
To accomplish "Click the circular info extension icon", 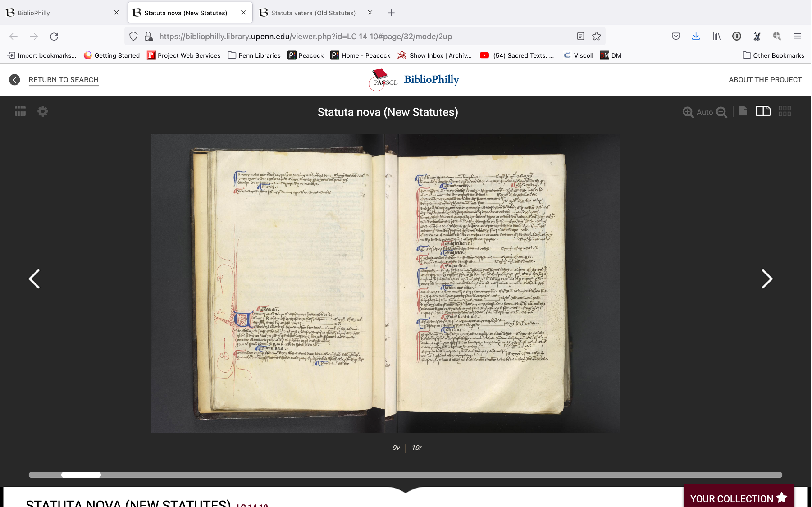I will point(737,37).
